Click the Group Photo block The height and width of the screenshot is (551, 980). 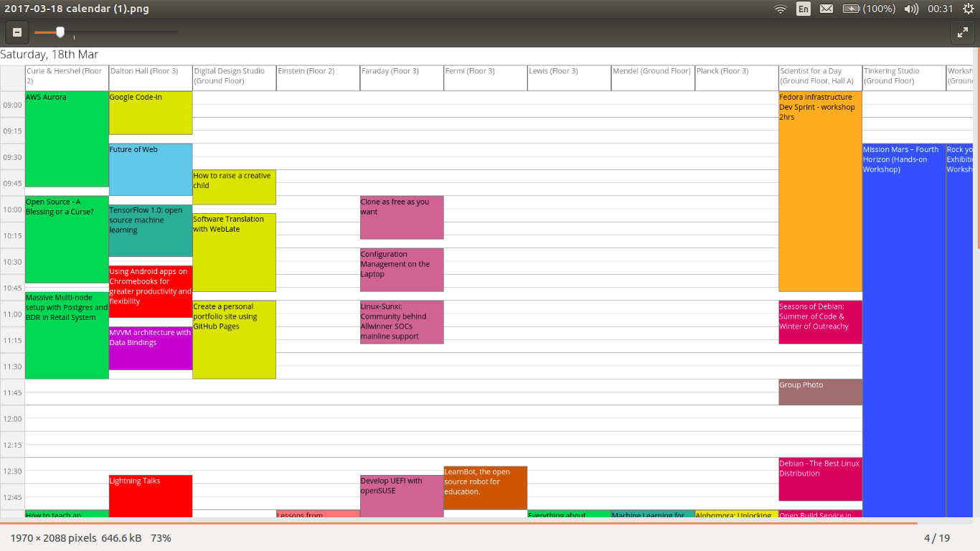[x=820, y=392]
